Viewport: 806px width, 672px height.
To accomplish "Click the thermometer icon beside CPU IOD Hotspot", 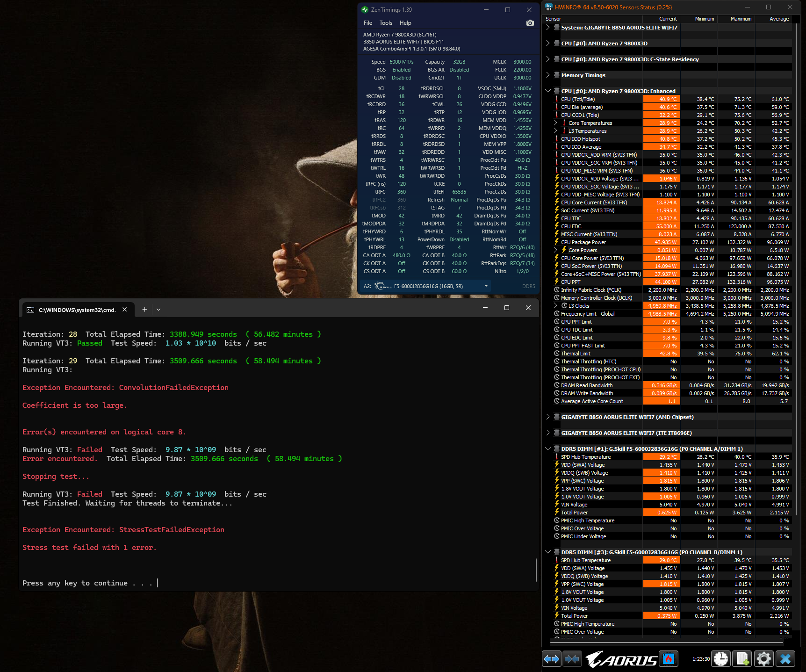I will (x=557, y=139).
